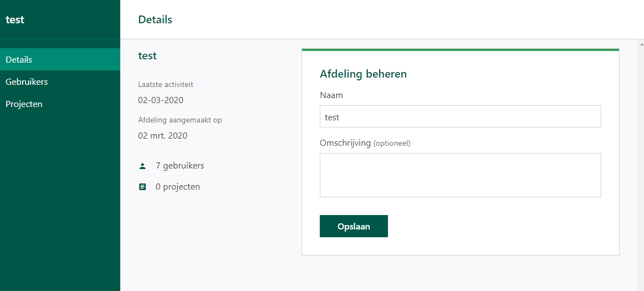Click the users person icon
This screenshot has width=644, height=291.
[x=142, y=166]
